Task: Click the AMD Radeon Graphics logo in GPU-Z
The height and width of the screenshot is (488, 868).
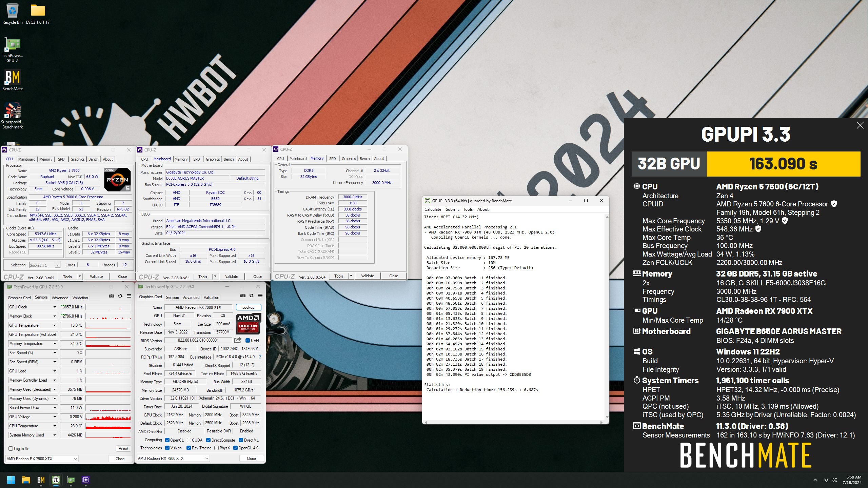Action: (x=248, y=323)
